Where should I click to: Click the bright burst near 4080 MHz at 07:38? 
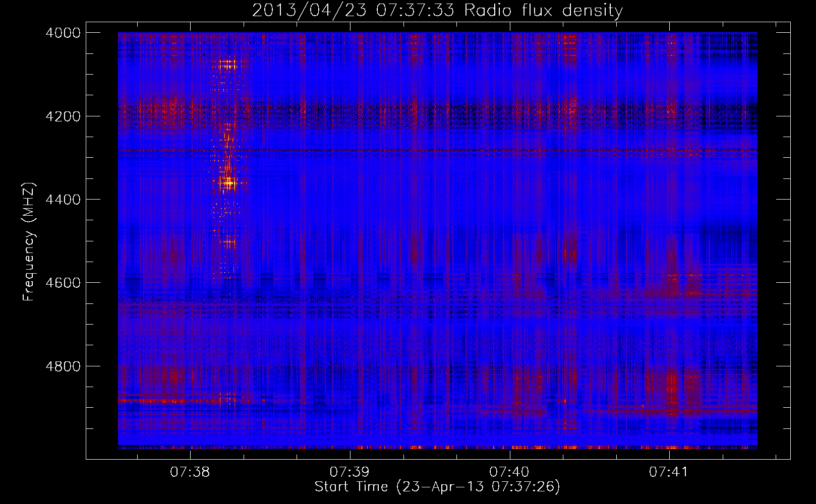[228, 65]
